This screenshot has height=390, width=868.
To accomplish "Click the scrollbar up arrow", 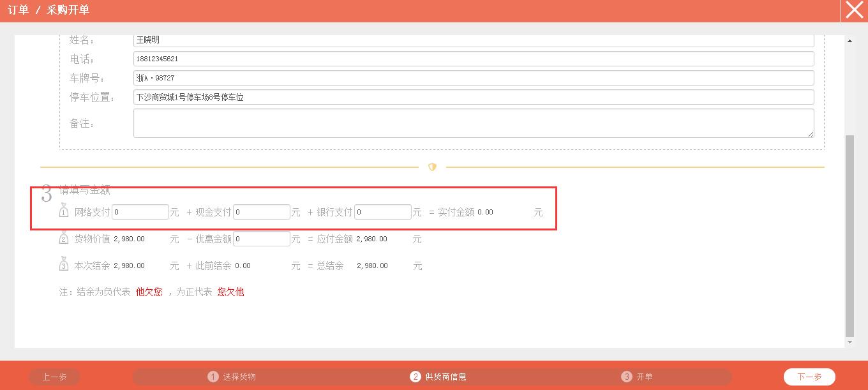I will 849,41.
